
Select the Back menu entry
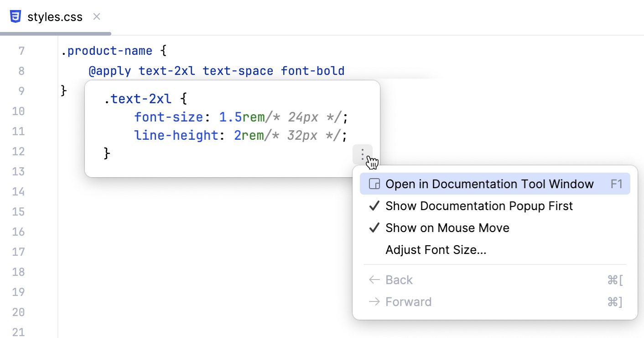495,280
